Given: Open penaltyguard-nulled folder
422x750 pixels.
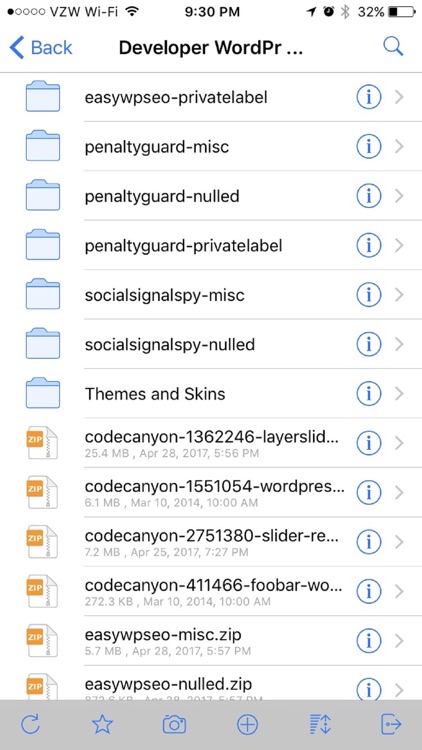Looking at the screenshot, I should pos(211,196).
